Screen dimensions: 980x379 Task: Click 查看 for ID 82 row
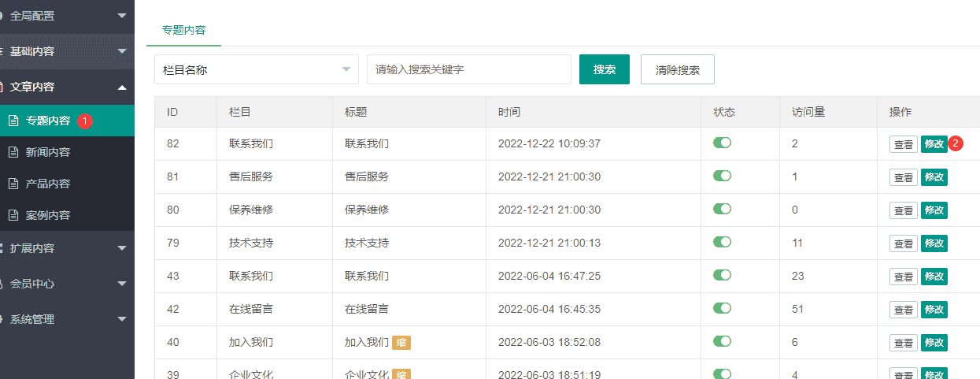(x=904, y=144)
